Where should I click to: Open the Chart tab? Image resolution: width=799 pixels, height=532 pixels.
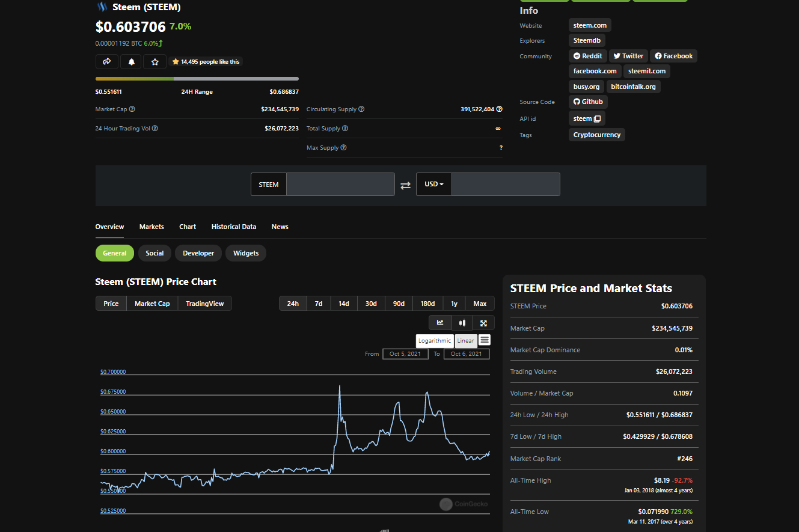tap(188, 227)
